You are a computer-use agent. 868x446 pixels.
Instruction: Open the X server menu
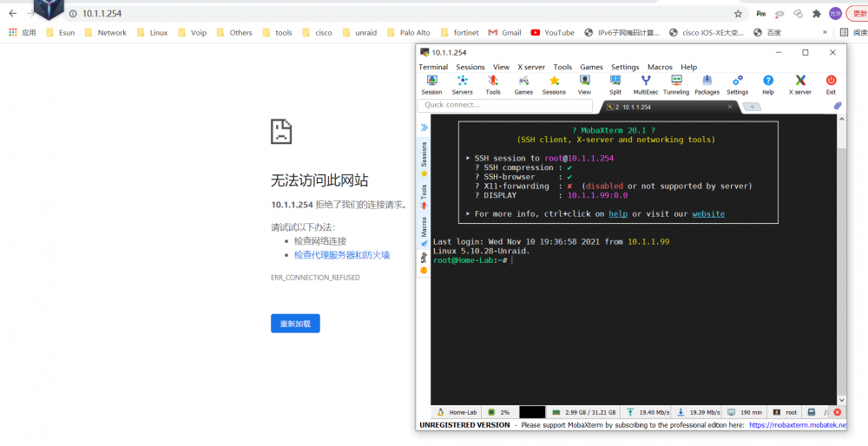click(x=531, y=67)
